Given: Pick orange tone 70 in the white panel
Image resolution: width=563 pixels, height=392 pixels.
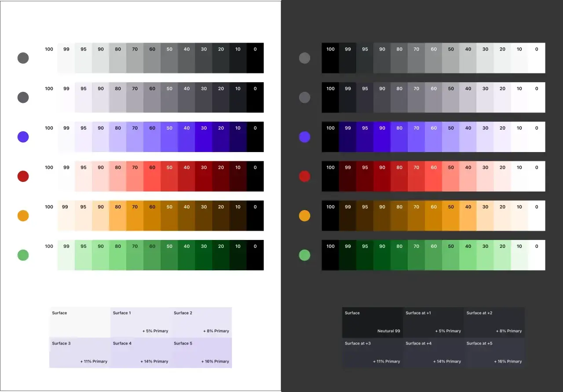Looking at the screenshot, I should point(135,215).
